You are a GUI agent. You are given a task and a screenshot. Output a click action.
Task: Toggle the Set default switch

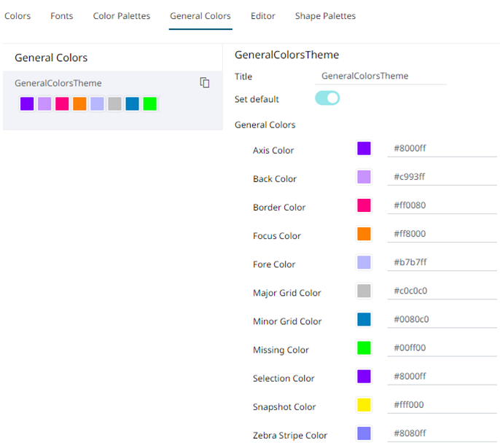327,98
